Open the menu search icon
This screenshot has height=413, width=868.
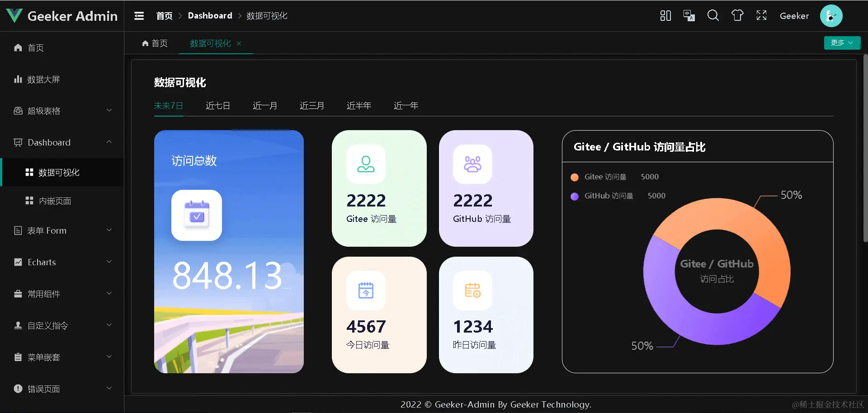click(x=713, y=16)
